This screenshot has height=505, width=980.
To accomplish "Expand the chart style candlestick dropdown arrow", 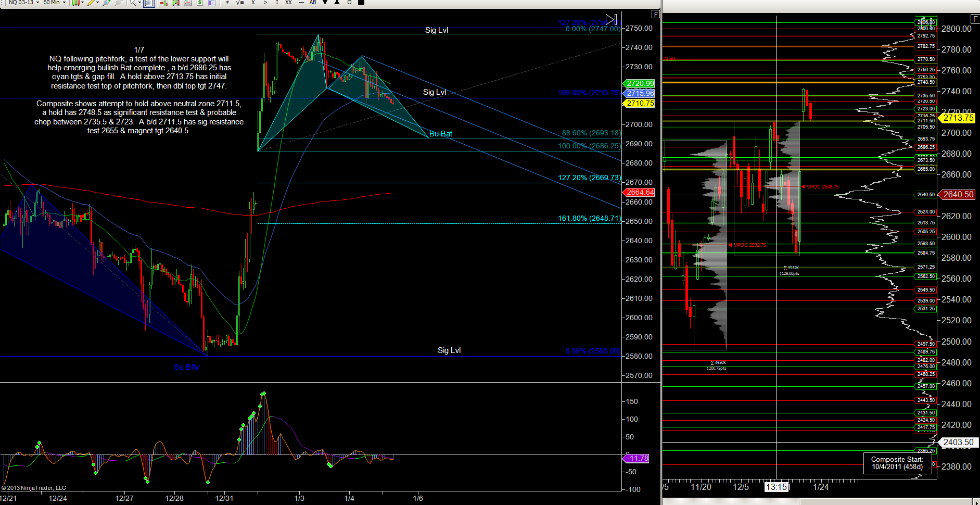I will coord(83,3).
